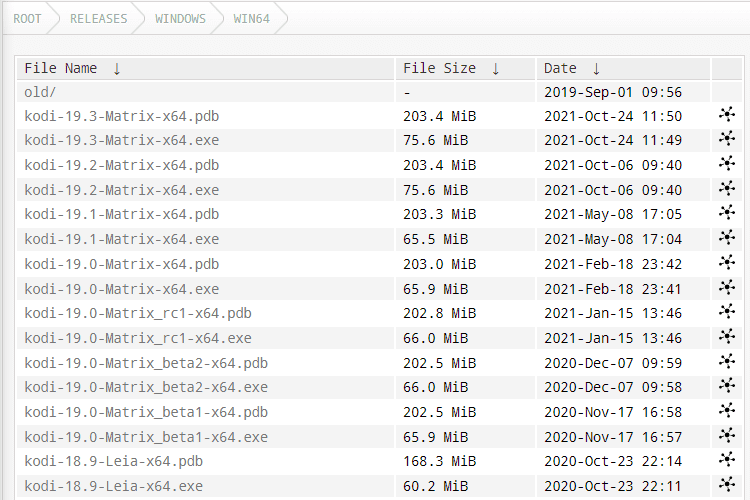The height and width of the screenshot is (500, 750).
Task: Select the date 2020-Dec-07 09:59
Action: (x=613, y=363)
